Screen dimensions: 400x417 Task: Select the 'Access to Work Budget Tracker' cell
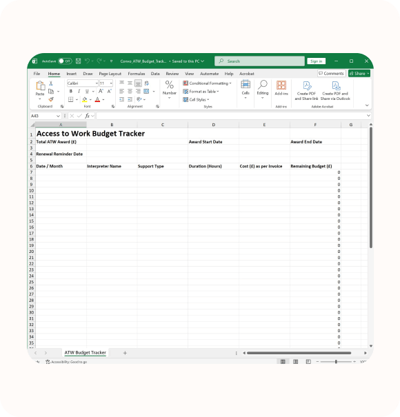pos(90,134)
